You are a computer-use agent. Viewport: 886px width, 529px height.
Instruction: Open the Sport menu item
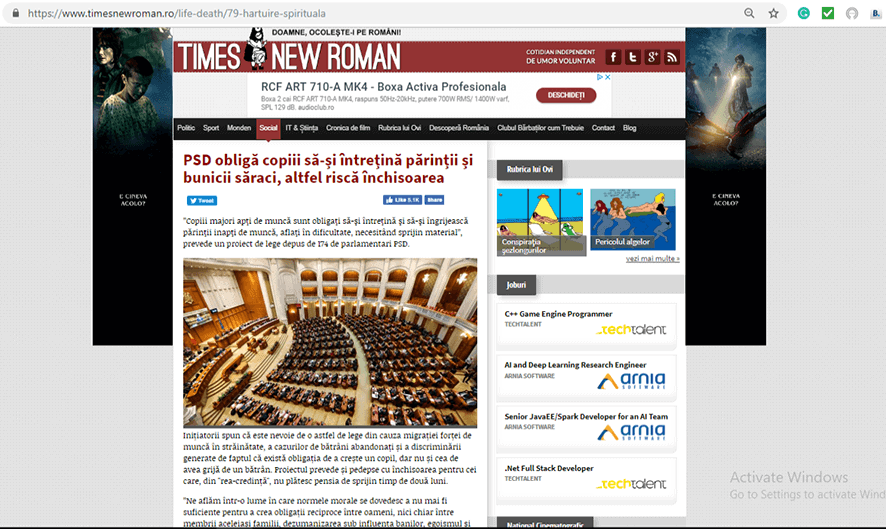pyautogui.click(x=211, y=128)
